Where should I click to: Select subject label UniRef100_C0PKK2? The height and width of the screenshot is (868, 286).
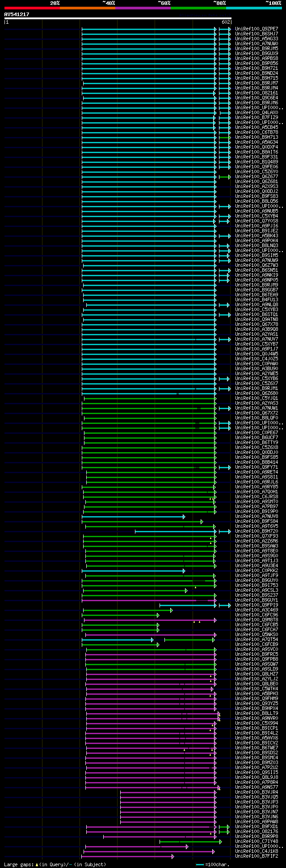coord(257,570)
